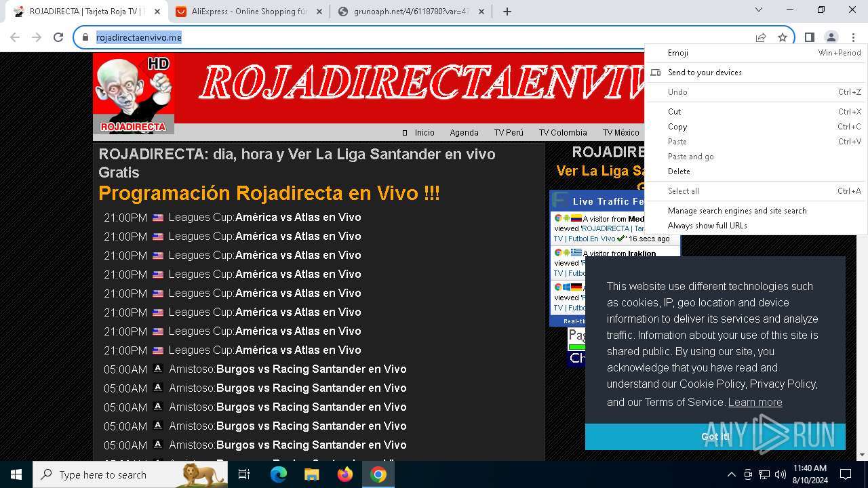
Task: Open the Inicio navigation link
Action: click(425, 133)
